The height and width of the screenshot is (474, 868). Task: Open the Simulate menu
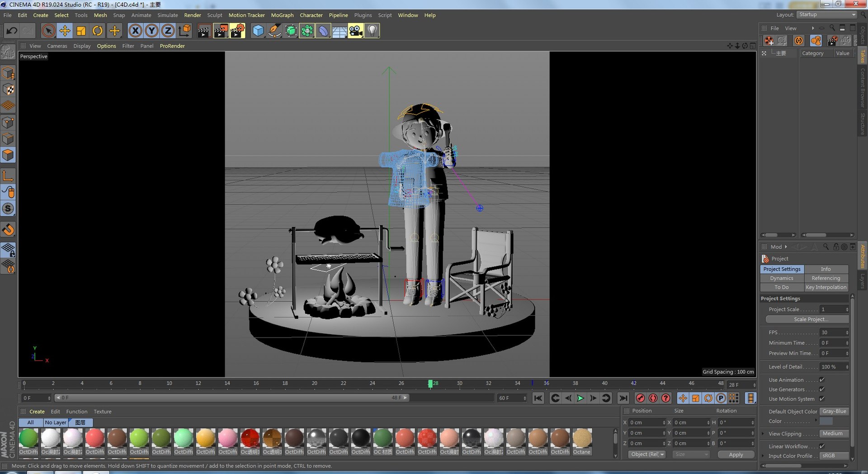pyautogui.click(x=168, y=15)
